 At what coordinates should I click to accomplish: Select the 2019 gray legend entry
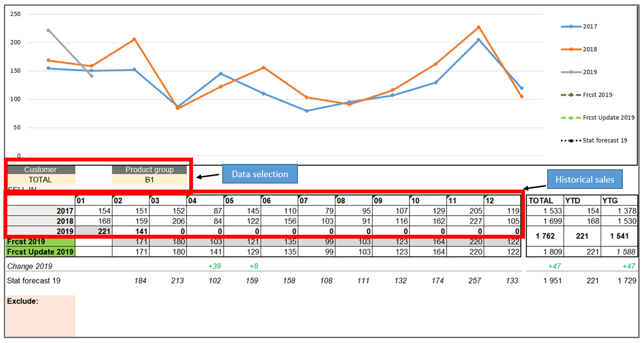click(589, 72)
